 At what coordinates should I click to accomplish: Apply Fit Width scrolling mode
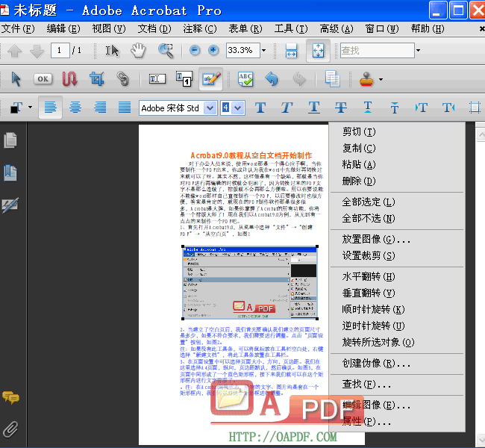coord(291,51)
